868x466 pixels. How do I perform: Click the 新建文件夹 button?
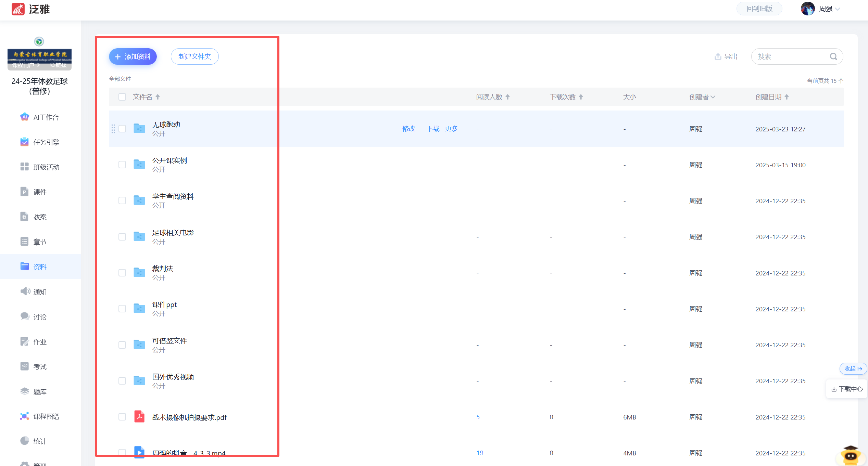[x=194, y=56]
